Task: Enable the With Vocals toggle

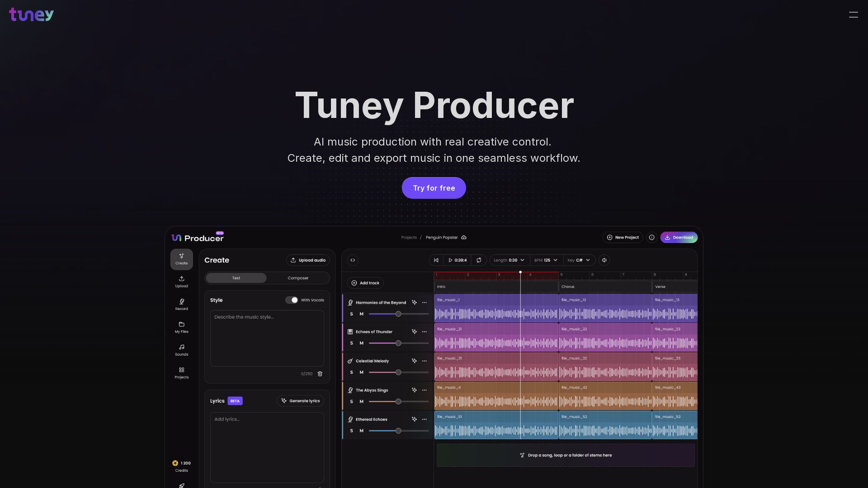Action: tap(292, 300)
